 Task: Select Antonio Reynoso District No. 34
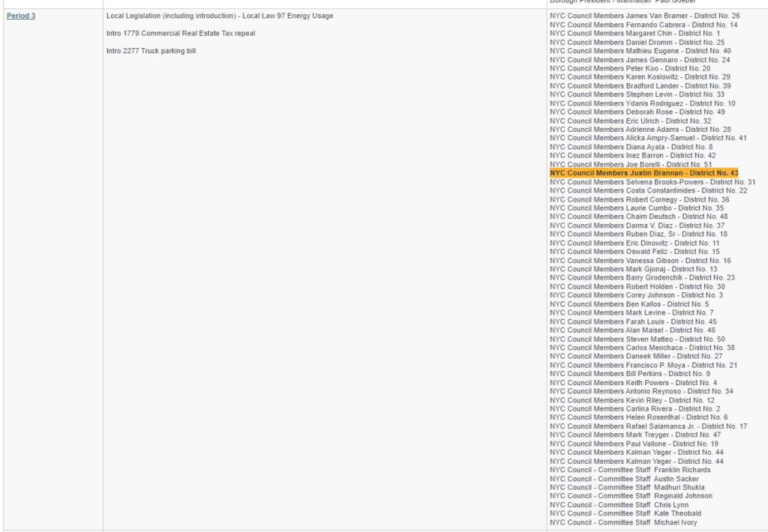click(x=641, y=391)
